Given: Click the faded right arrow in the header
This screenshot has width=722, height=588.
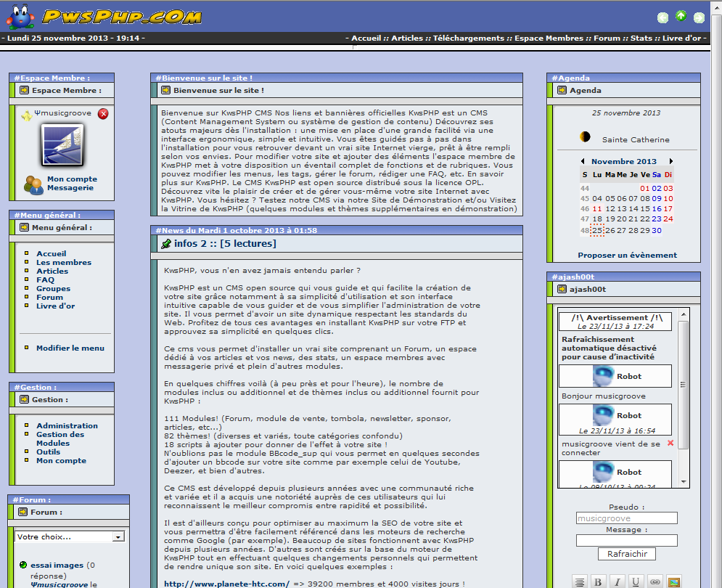Looking at the screenshot, I should click(x=699, y=17).
